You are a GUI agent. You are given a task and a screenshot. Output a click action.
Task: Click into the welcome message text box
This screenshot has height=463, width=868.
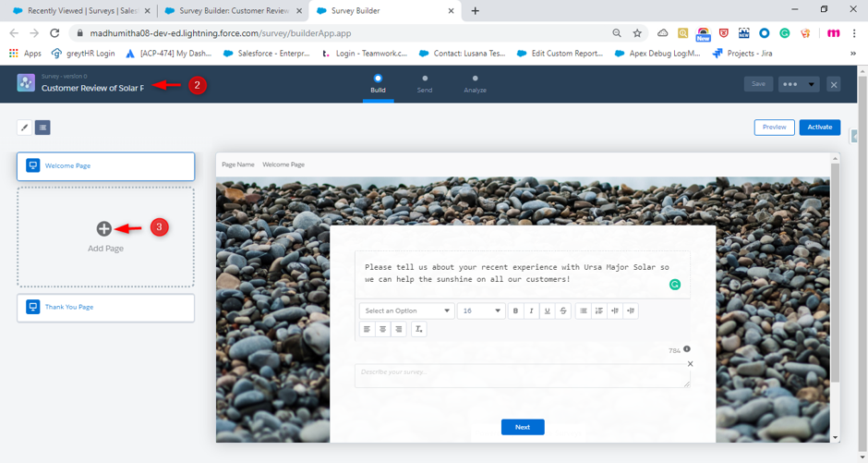click(x=522, y=274)
